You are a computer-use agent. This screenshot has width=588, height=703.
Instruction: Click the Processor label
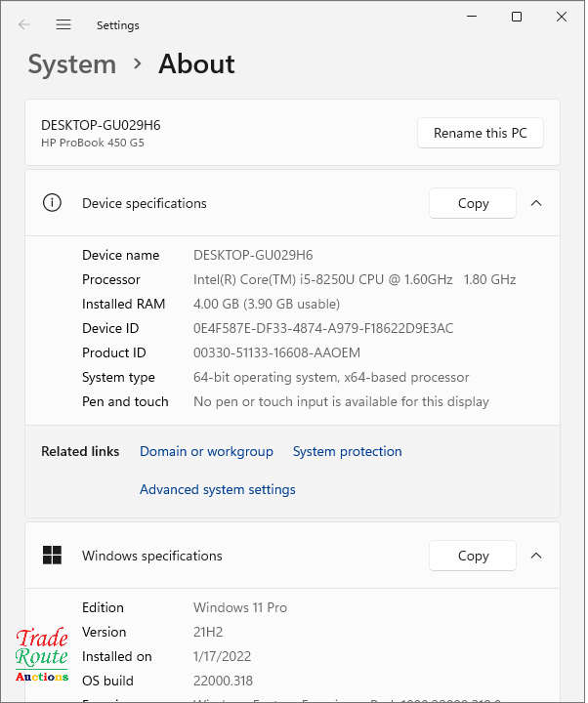coord(111,280)
